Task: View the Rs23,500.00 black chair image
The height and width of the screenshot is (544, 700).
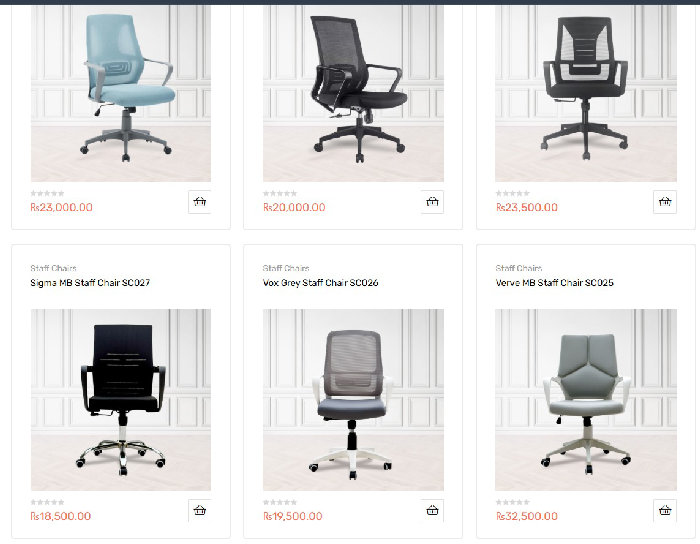Action: (586, 93)
